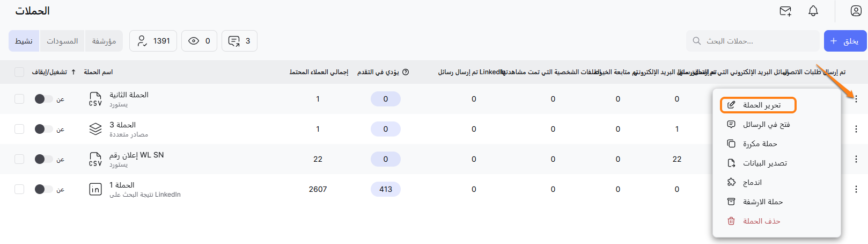The width and height of the screenshot is (868, 244).
Task: Click the LinkedIn icon of الحملة 1
Action: click(x=95, y=189)
